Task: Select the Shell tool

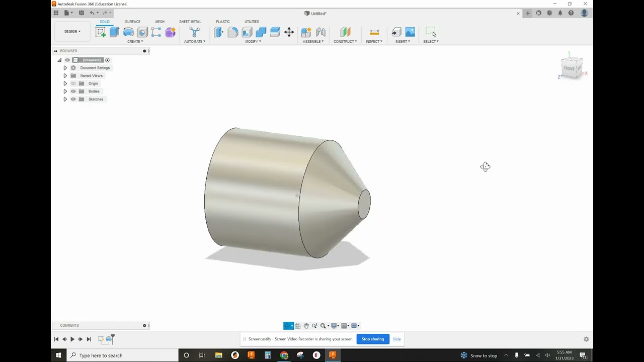Action: click(247, 32)
